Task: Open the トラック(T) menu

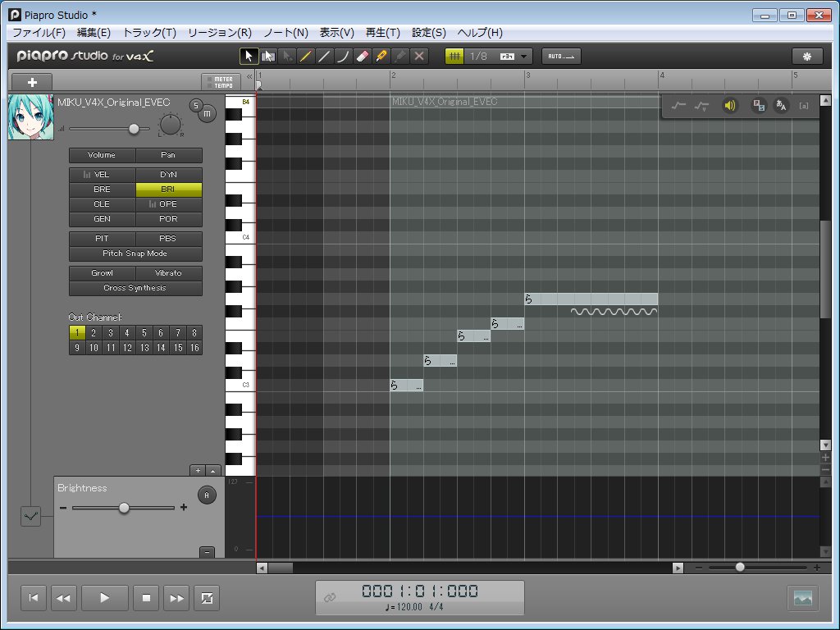Action: [x=149, y=33]
